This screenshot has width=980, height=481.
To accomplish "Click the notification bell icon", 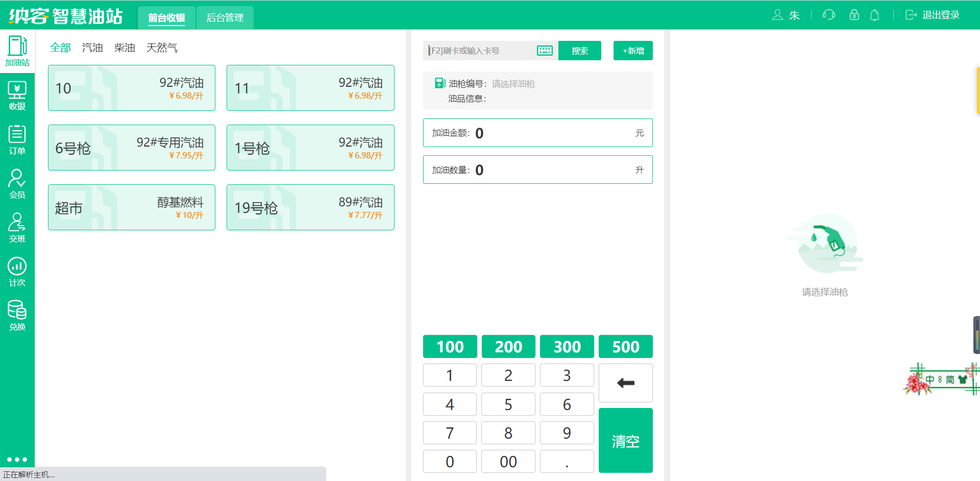I will click(x=874, y=15).
